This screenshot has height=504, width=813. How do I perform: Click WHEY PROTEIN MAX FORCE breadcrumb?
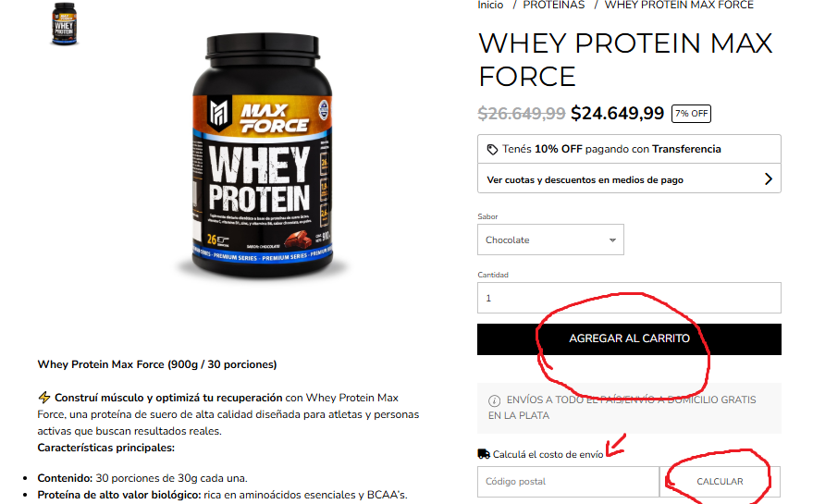[679, 6]
